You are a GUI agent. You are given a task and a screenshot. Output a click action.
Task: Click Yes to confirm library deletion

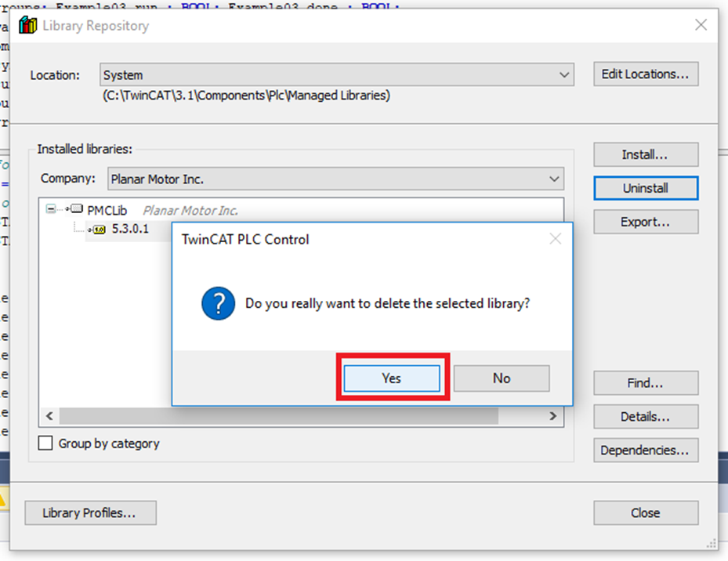(x=391, y=378)
